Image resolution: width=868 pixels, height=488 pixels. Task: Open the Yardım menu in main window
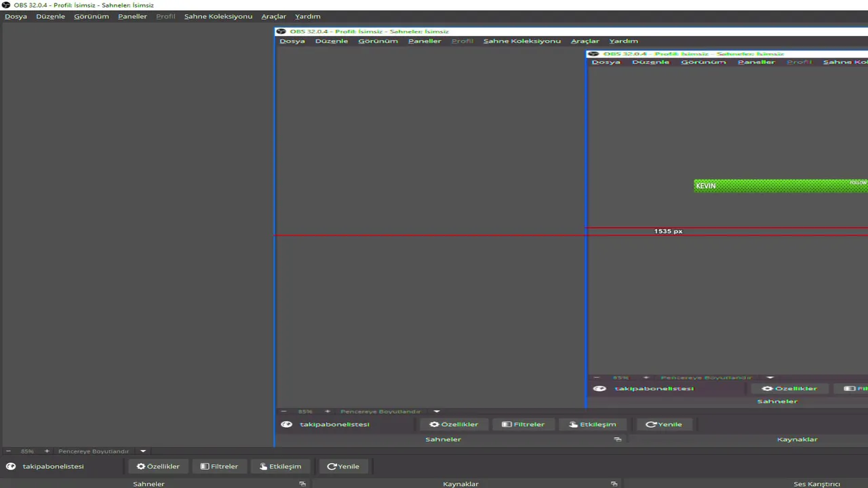[x=307, y=16]
